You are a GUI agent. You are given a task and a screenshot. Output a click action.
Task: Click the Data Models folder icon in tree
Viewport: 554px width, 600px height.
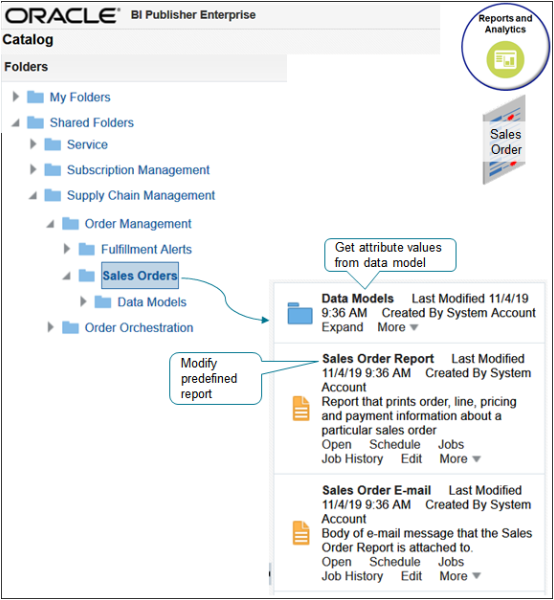coord(103,302)
